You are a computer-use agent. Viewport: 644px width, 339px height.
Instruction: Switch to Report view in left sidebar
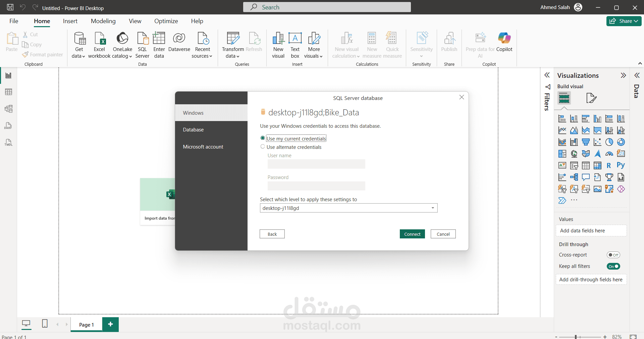(x=9, y=75)
